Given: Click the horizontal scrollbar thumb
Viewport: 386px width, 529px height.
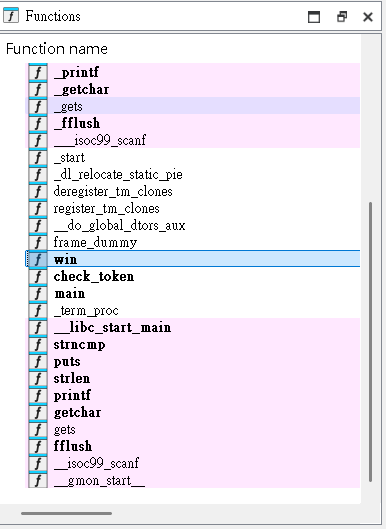Looking at the screenshot, I should (66, 513).
